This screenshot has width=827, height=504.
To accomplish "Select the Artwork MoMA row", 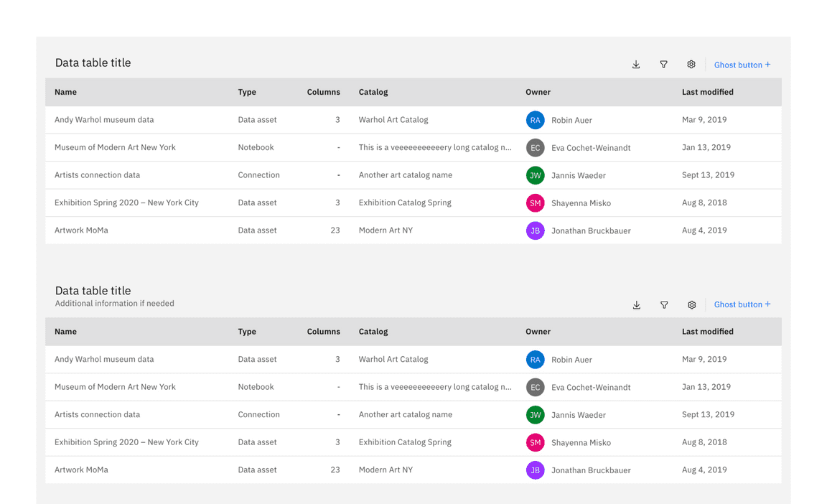I will (80, 230).
